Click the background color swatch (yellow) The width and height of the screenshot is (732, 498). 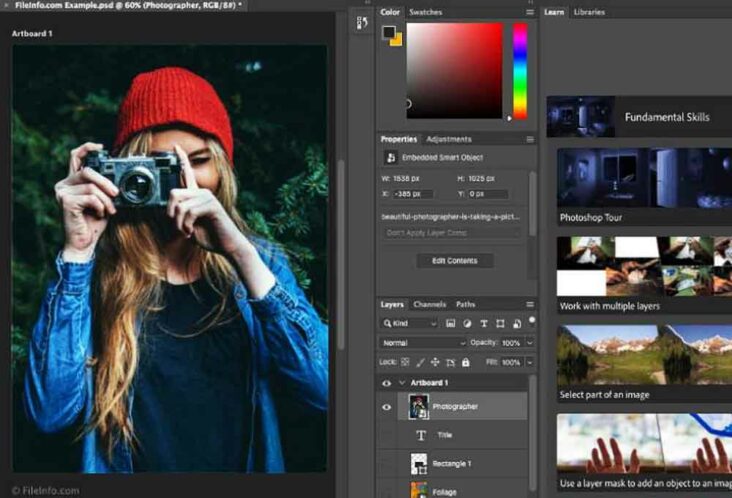point(397,41)
